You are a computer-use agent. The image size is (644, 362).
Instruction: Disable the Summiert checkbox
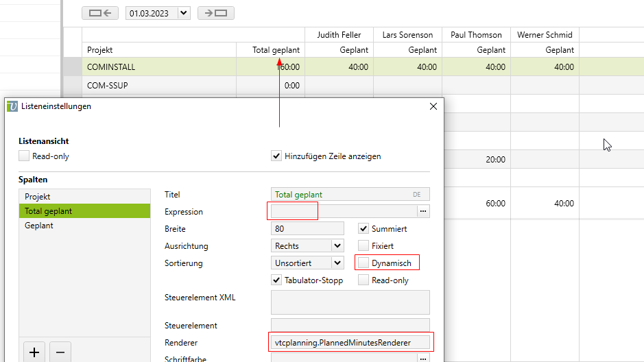coord(363,229)
